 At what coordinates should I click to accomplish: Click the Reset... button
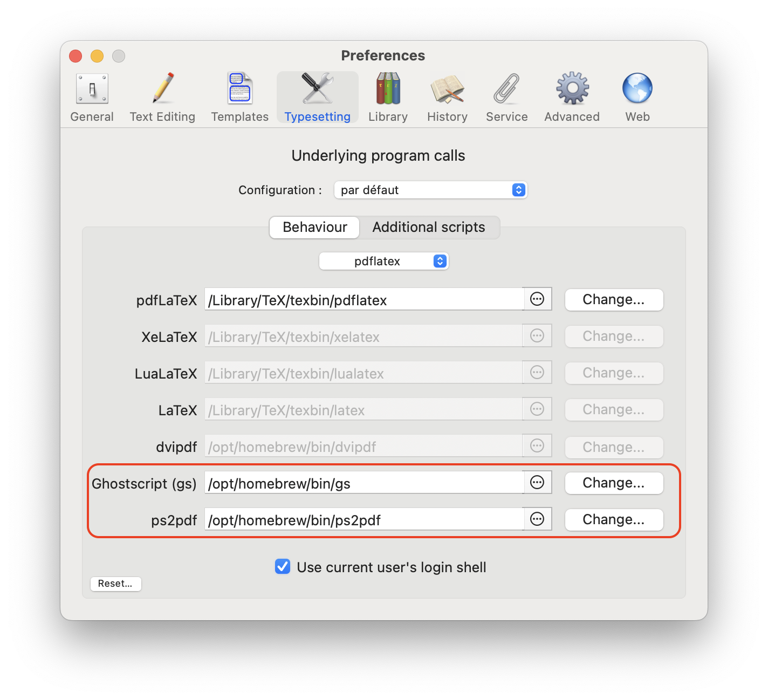click(115, 584)
